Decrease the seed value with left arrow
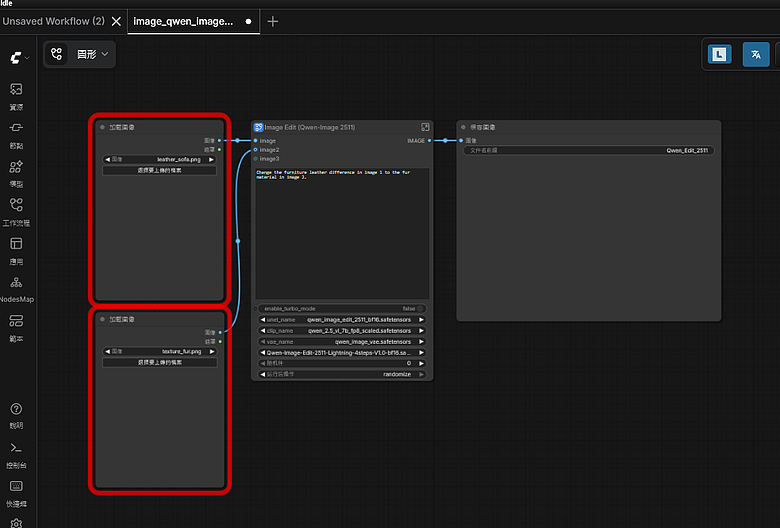 point(262,363)
